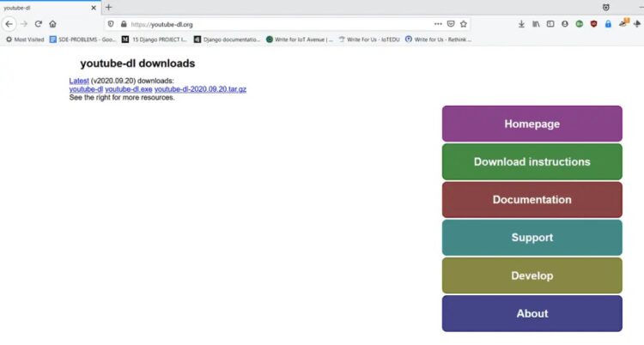Open Write for Us - Rethink bookmark
This screenshot has width=644, height=345.
pos(438,39)
